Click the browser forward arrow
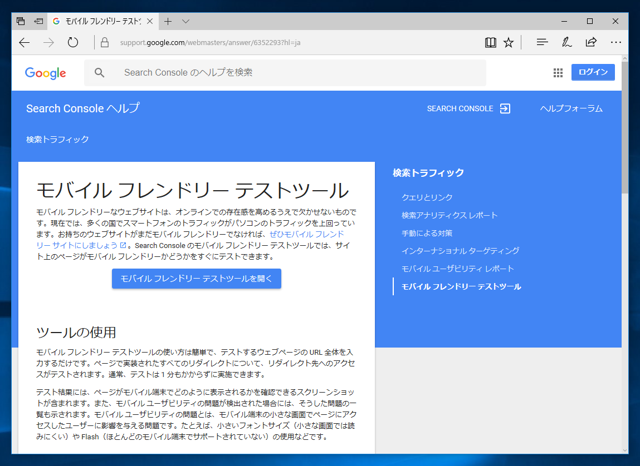This screenshot has width=640, height=466. click(x=49, y=42)
